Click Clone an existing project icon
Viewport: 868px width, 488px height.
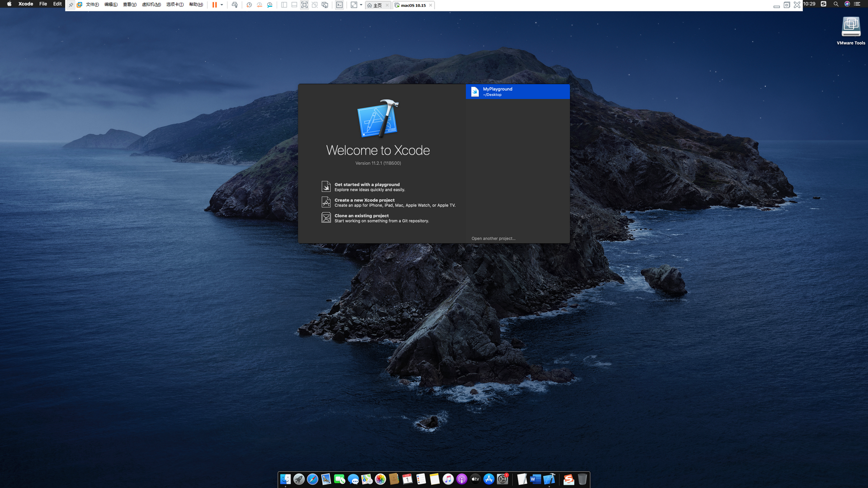point(326,218)
